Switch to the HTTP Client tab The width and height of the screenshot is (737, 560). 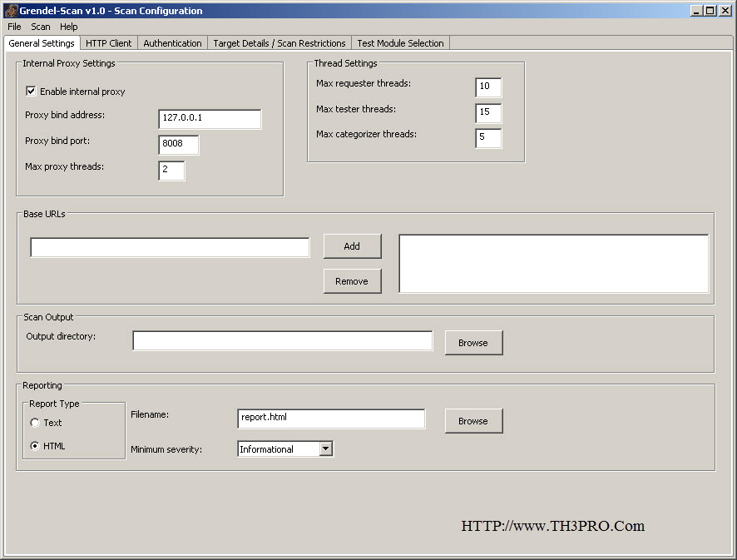pos(109,43)
